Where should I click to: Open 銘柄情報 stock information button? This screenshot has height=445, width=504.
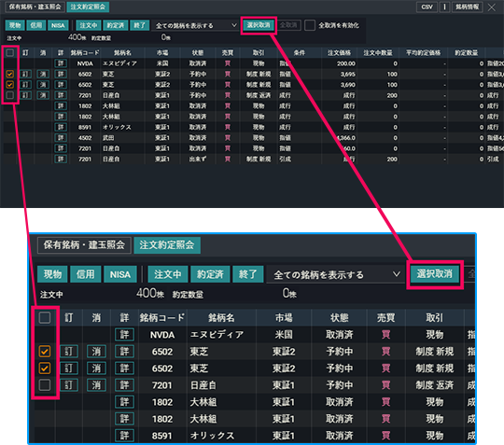coord(468,7)
